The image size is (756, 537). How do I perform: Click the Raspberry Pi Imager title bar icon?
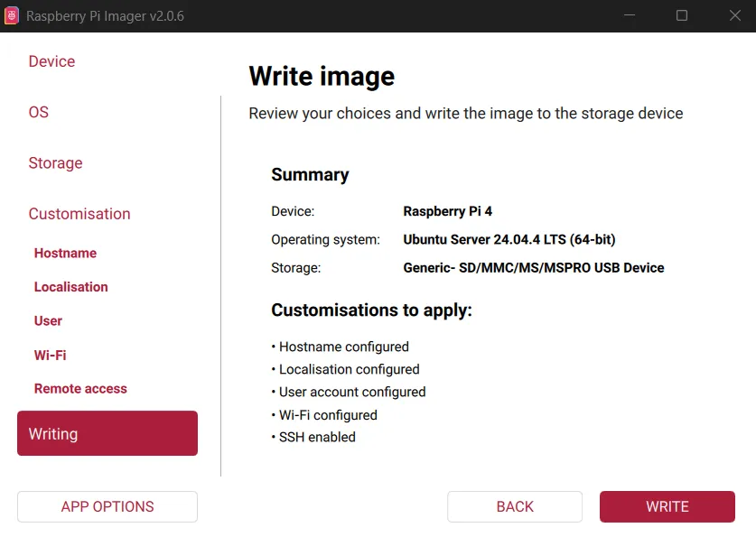[x=12, y=15]
